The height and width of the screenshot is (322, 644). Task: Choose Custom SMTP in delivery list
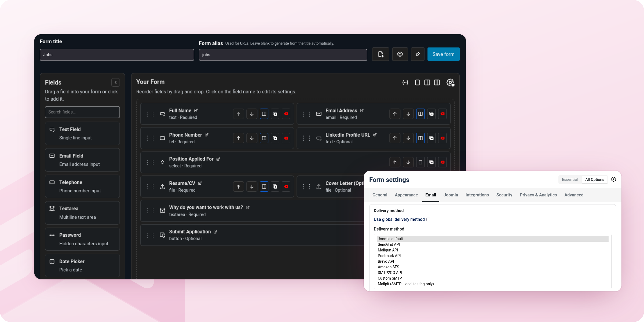(492, 278)
